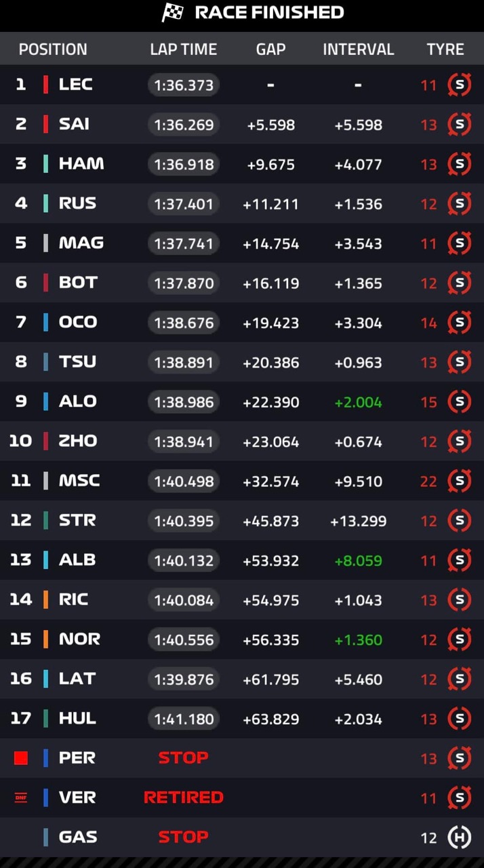Viewport: 484px width, 868px height.
Task: Click Hamilton's soft tyre icon
Action: [459, 164]
